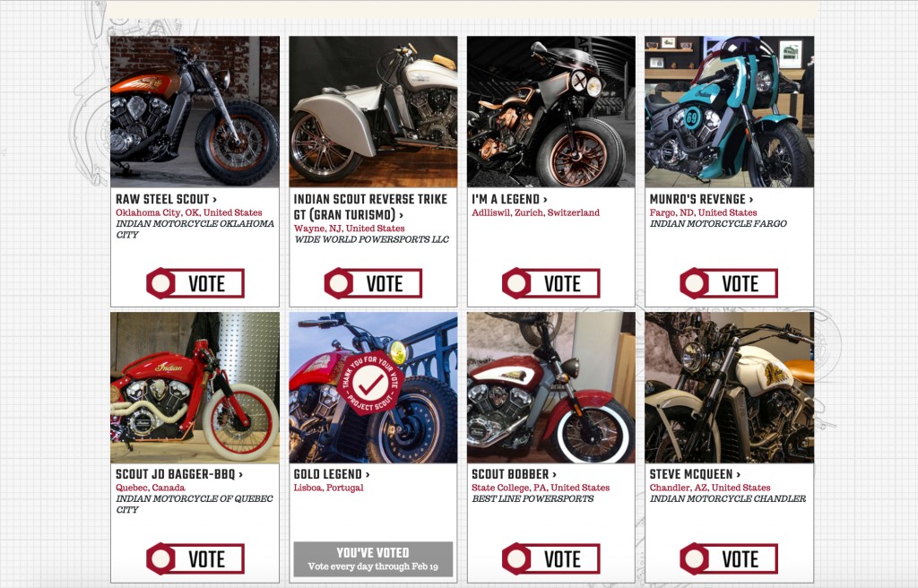The height and width of the screenshot is (588, 918).
Task: Vote for Scout Bobber
Action: point(551,558)
